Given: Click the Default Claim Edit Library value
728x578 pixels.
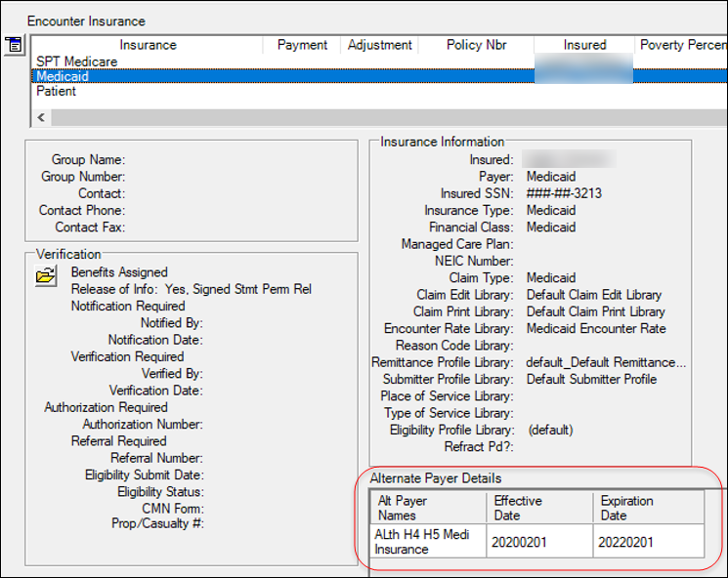Looking at the screenshot, I should (x=594, y=295).
